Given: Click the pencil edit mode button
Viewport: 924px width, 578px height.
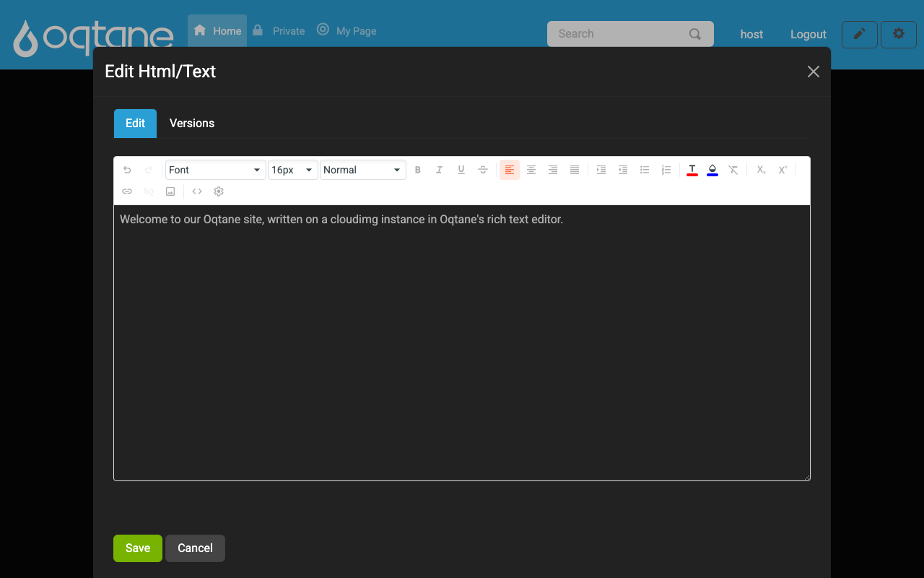Looking at the screenshot, I should [859, 34].
